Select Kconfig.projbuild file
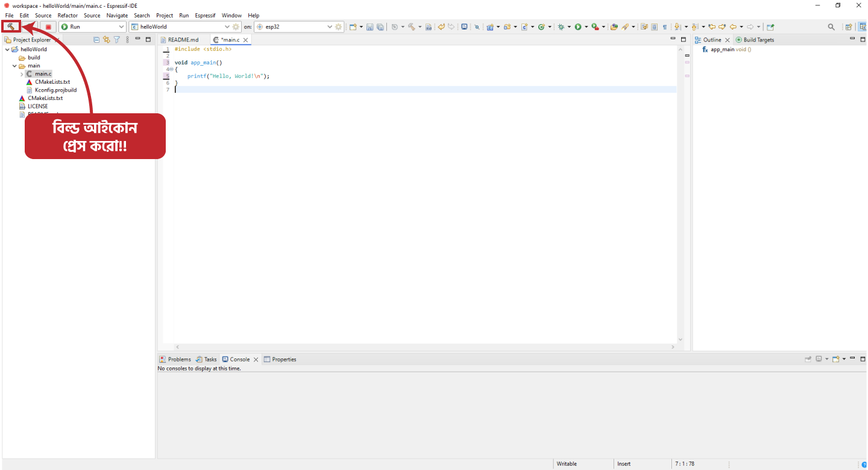 point(55,90)
